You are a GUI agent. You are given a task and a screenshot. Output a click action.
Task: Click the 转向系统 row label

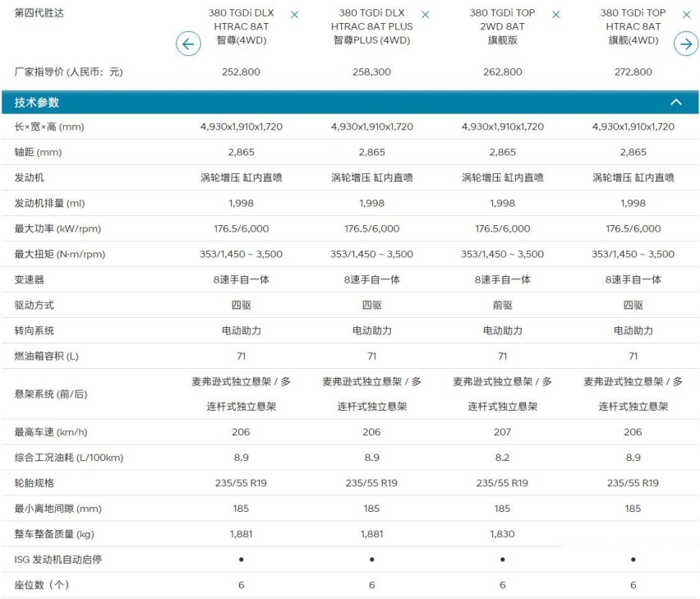point(34,330)
